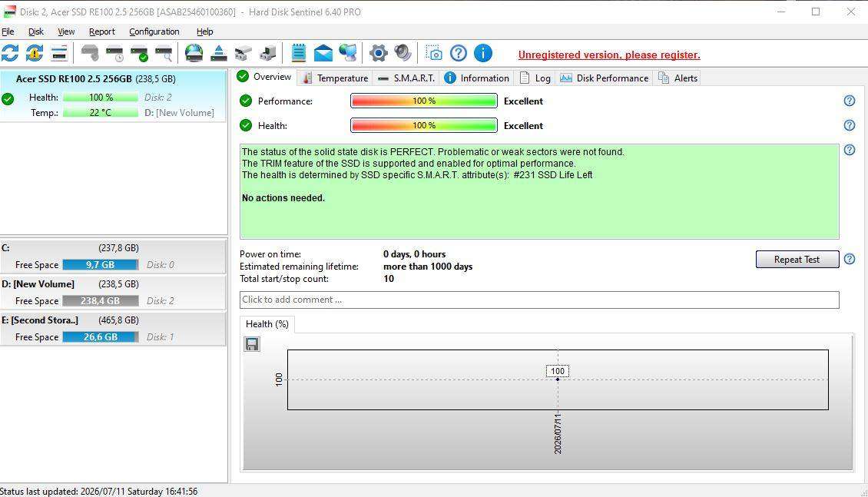Screen dimensions: 868x497
Task: Select the E: [Second Stora..] partition entry
Action: click(x=113, y=328)
